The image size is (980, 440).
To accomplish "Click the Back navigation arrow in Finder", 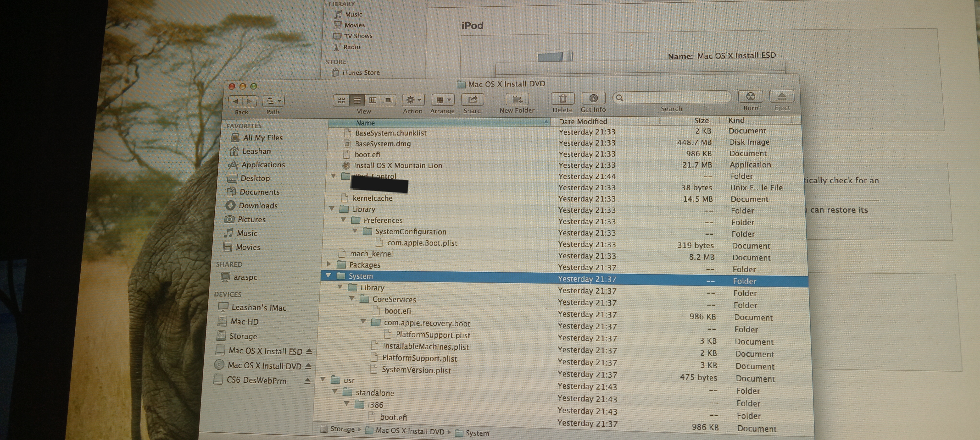I will [x=236, y=101].
